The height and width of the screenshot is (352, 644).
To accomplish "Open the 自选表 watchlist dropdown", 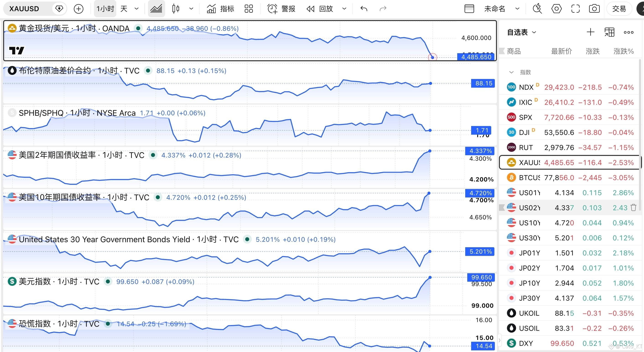I will (x=522, y=32).
